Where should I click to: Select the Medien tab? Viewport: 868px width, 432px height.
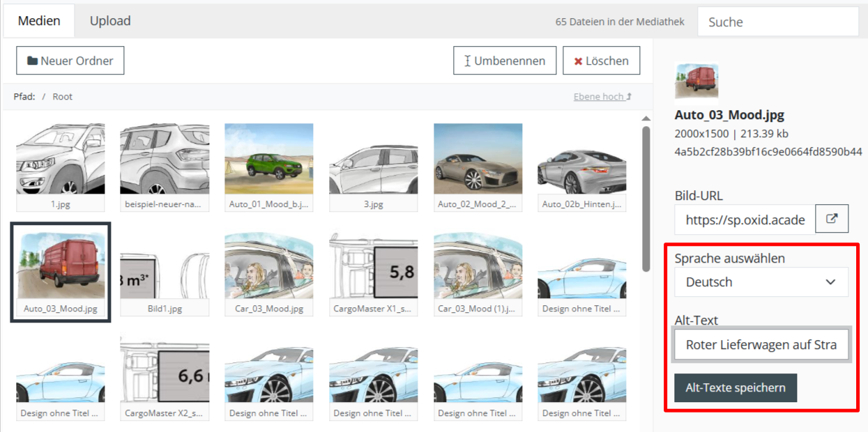pos(39,21)
